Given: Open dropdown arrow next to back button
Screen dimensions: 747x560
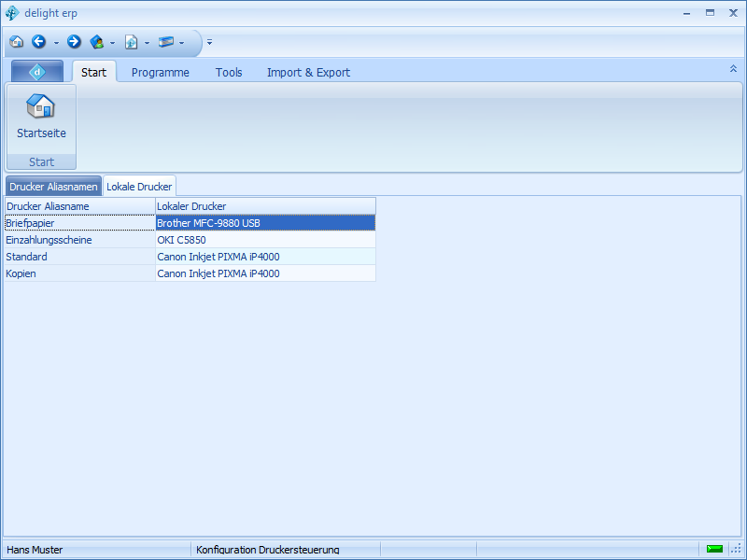Looking at the screenshot, I should click(56, 43).
